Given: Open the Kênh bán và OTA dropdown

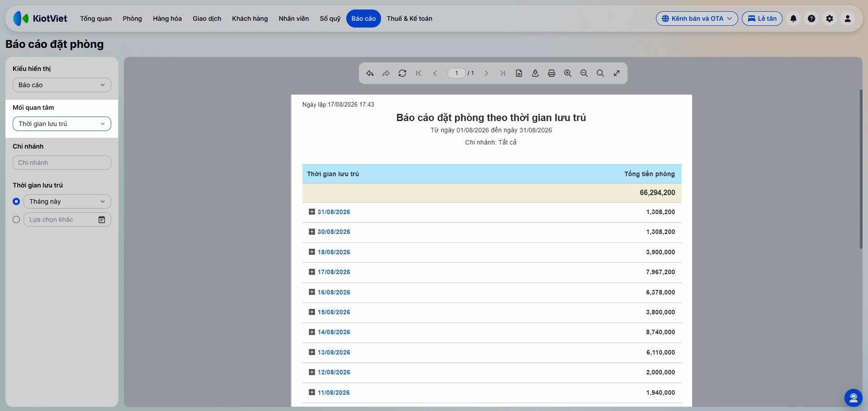Looking at the screenshot, I should coord(697,19).
